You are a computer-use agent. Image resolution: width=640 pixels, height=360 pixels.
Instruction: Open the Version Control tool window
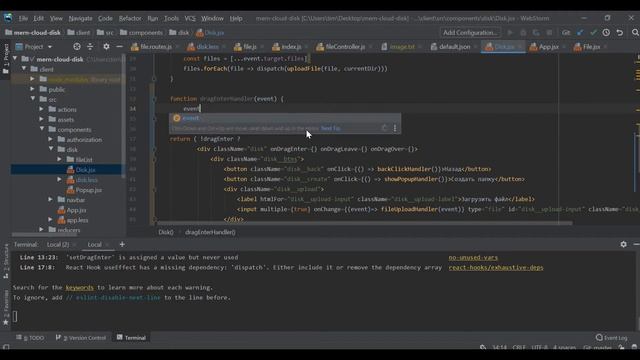tap(80, 338)
